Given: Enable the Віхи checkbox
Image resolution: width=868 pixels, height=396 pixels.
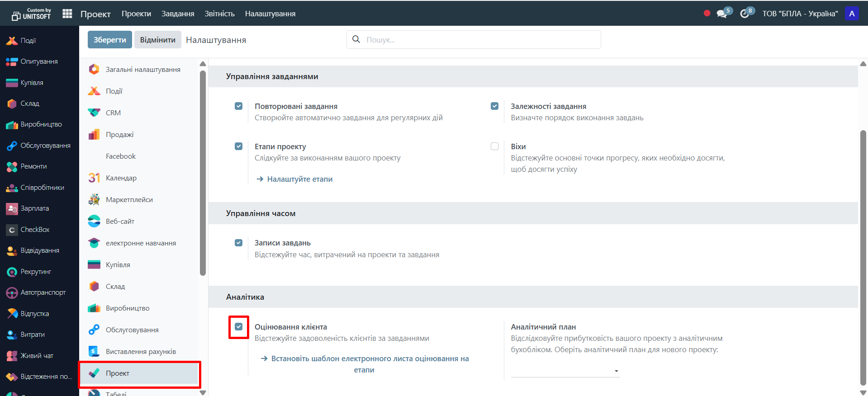Looking at the screenshot, I should [x=494, y=146].
